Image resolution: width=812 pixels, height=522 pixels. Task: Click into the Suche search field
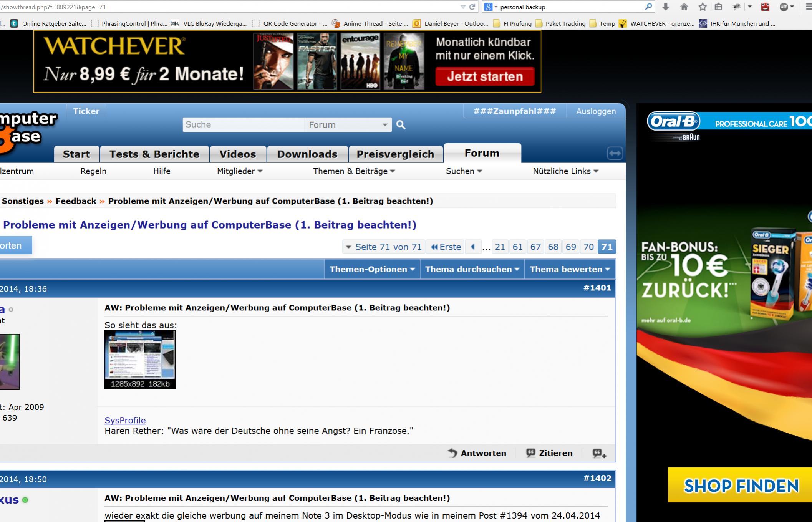coord(243,125)
